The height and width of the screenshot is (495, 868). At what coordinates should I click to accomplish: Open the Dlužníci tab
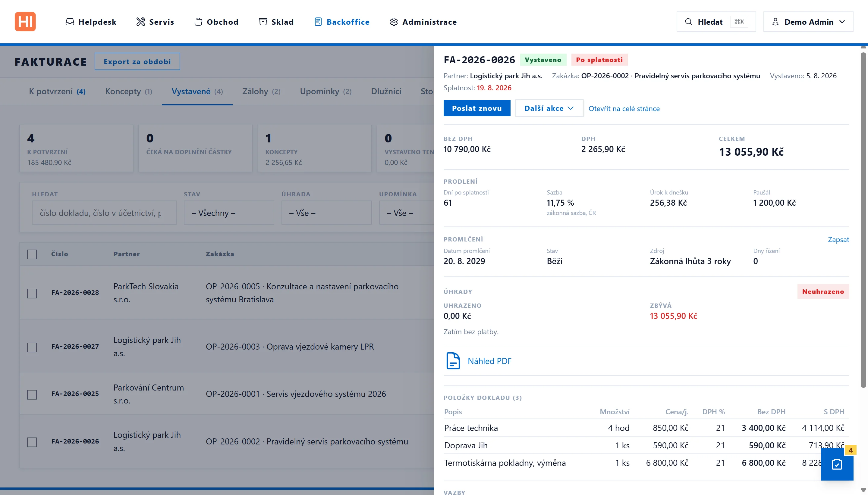[386, 92]
